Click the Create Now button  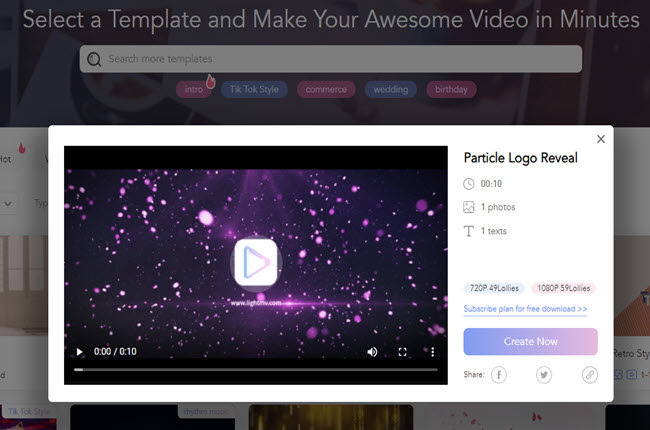pyautogui.click(x=531, y=342)
